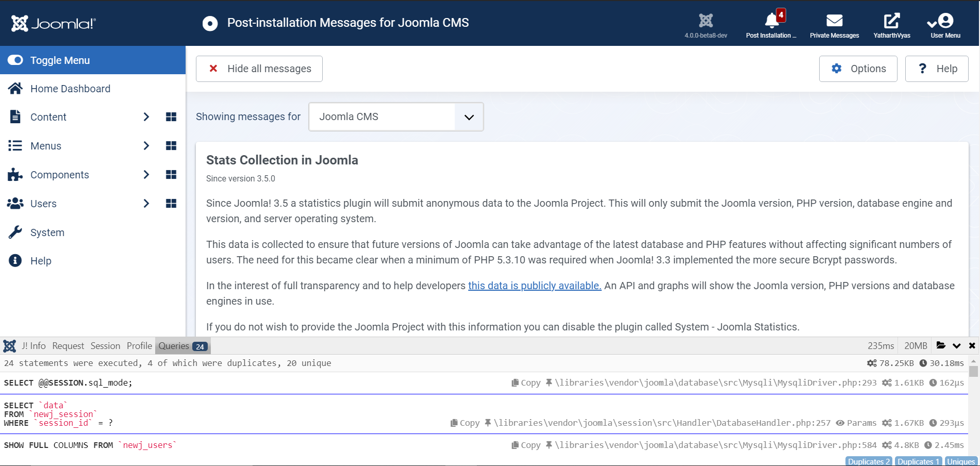Open the User Menu dropdown

(x=945, y=25)
